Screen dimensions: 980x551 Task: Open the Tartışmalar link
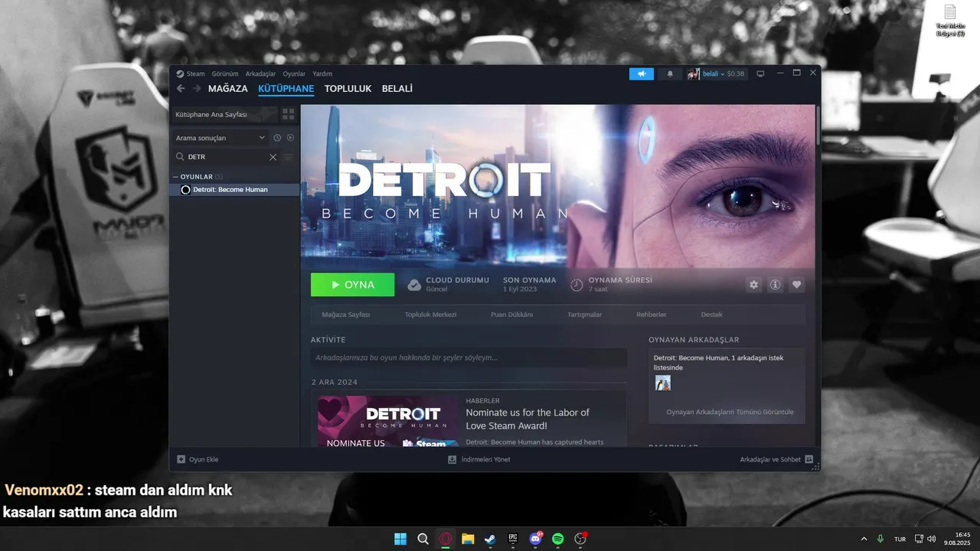point(584,315)
